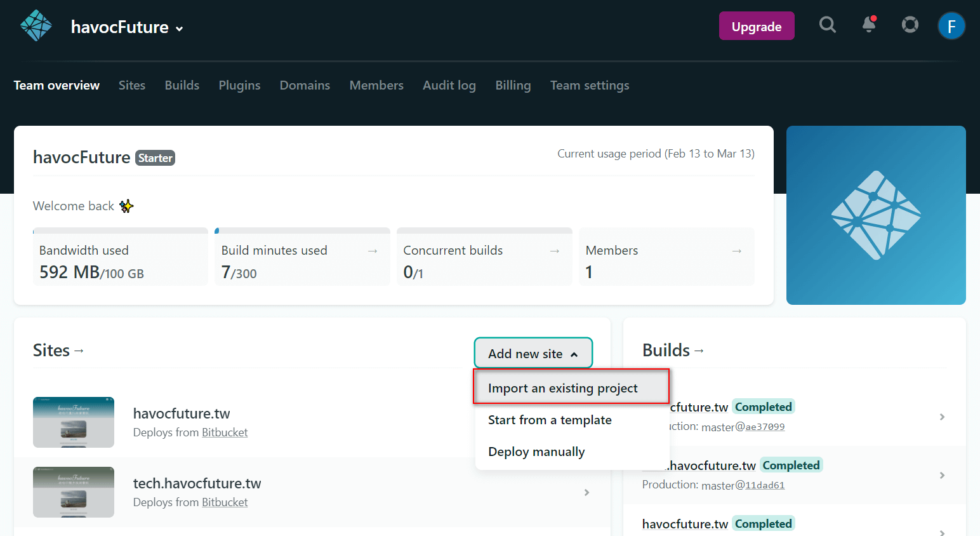Open search using the magnifying glass icon
The image size is (980, 536).
[x=828, y=25]
